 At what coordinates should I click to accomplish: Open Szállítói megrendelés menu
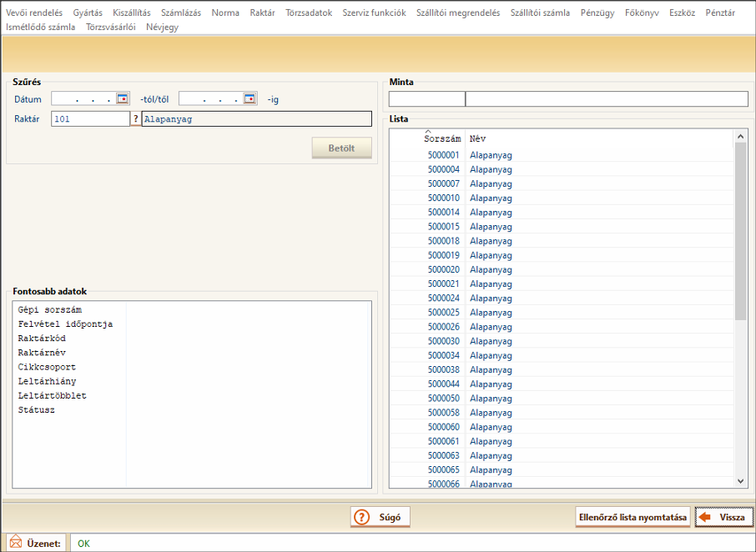pos(458,13)
